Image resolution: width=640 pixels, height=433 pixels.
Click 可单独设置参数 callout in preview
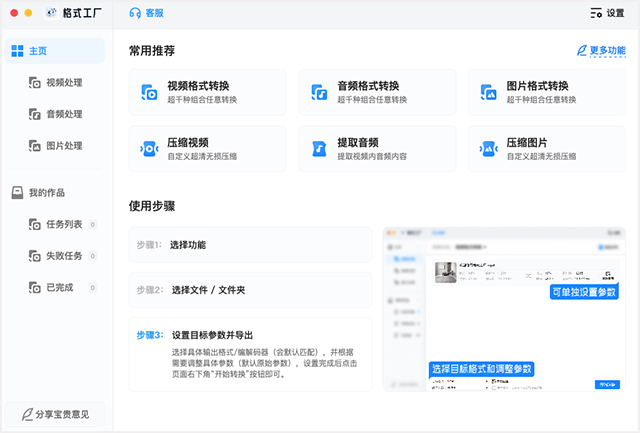(x=584, y=292)
